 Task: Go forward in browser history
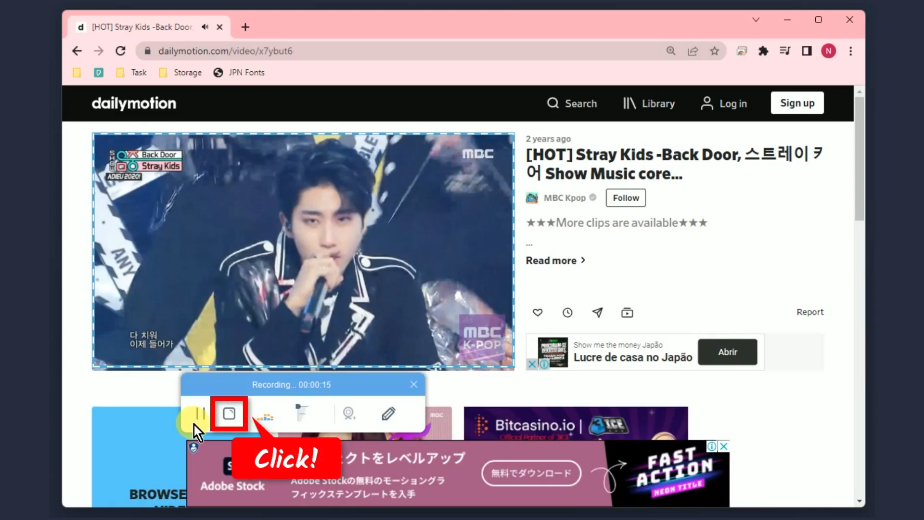[x=98, y=51]
